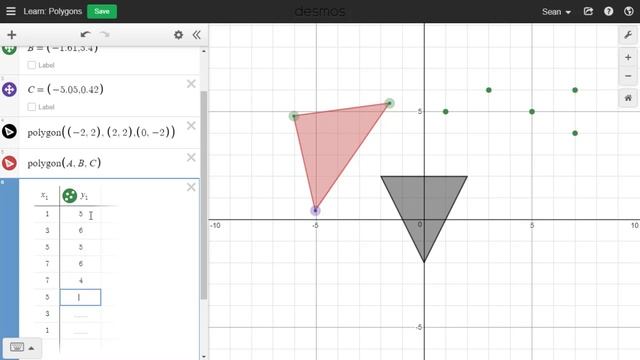
Task: Toggle visibility of black polygon
Action: [9, 131]
